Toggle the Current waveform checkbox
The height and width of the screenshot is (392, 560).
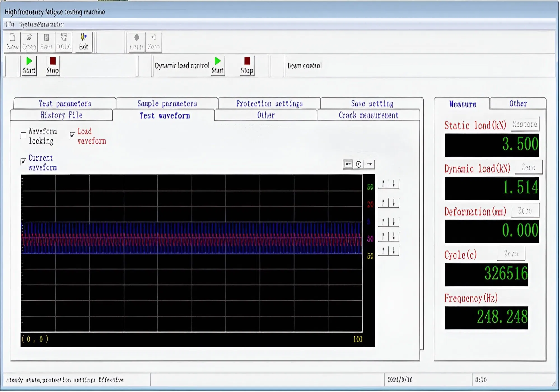coord(23,162)
